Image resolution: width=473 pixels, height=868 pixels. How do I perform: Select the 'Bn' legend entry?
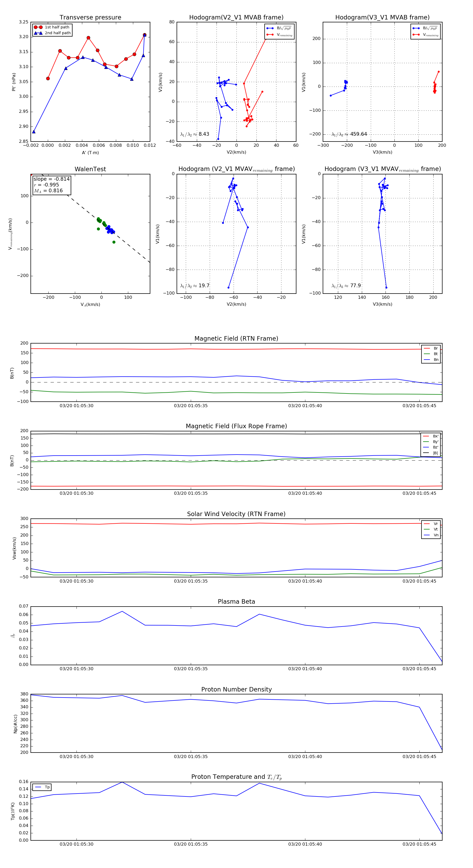(x=431, y=360)
